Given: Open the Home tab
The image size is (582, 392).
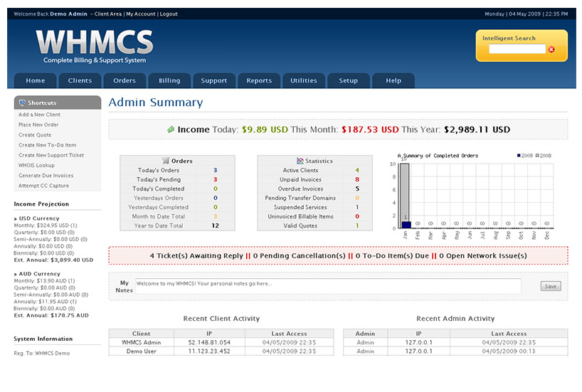Looking at the screenshot, I should [x=36, y=80].
